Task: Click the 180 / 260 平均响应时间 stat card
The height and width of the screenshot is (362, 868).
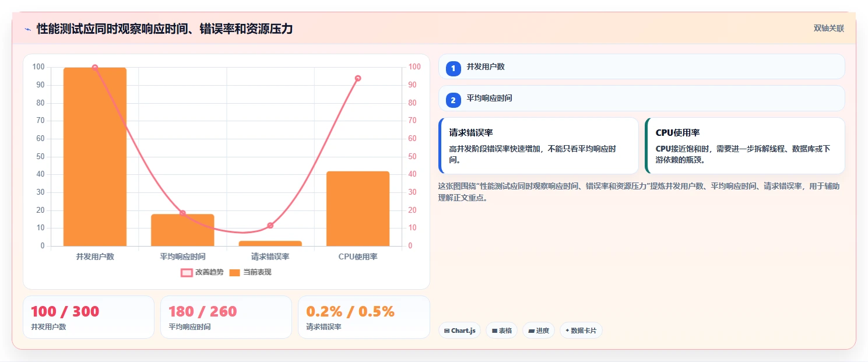Action: click(226, 317)
